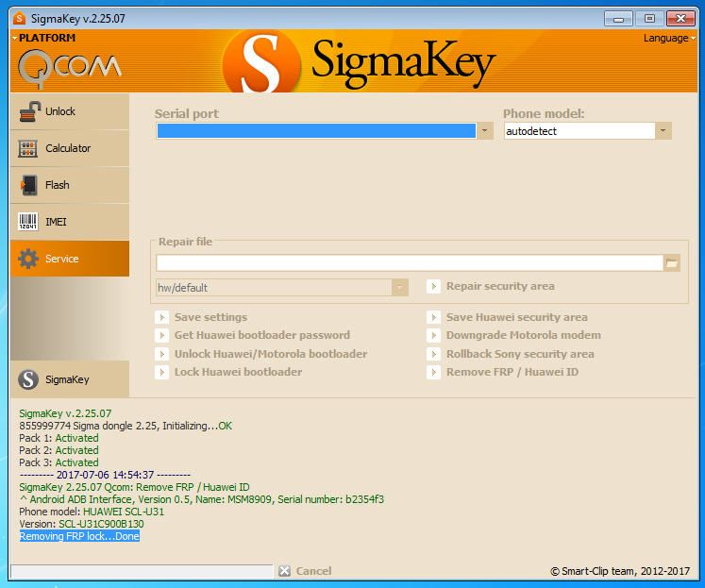Click the Calculator abacus icon
Screen dimensions: 705x588
[x=29, y=148]
